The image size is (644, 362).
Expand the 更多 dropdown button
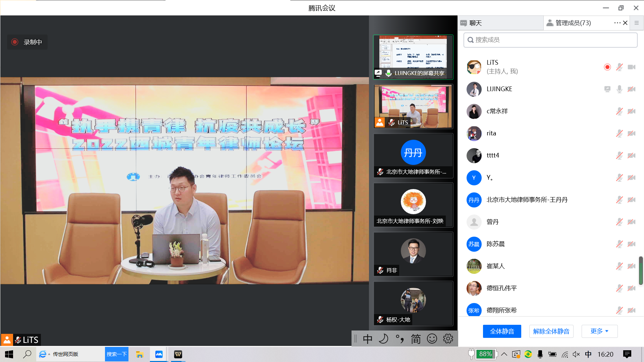pyautogui.click(x=599, y=331)
